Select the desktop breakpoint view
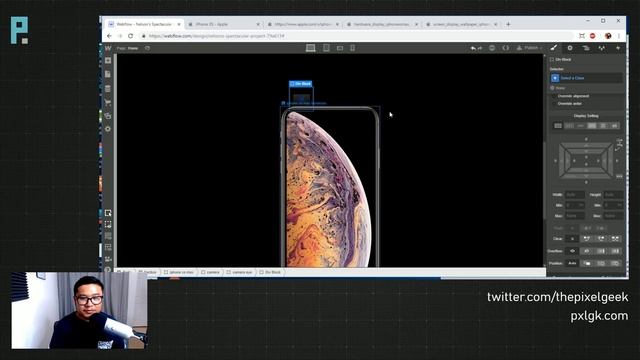 311,48
